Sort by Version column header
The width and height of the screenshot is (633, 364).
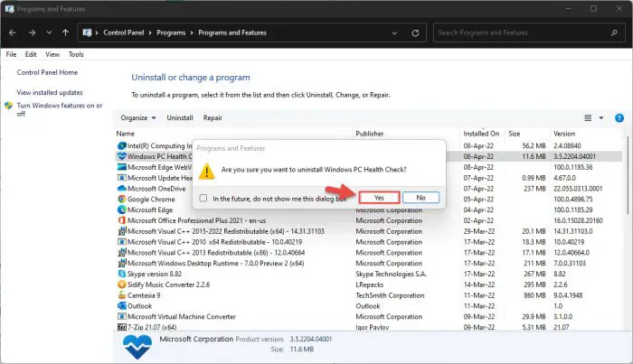(x=564, y=134)
